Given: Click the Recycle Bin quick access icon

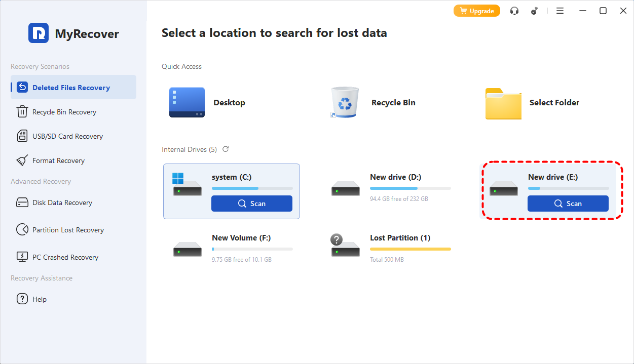Looking at the screenshot, I should pyautogui.click(x=345, y=102).
